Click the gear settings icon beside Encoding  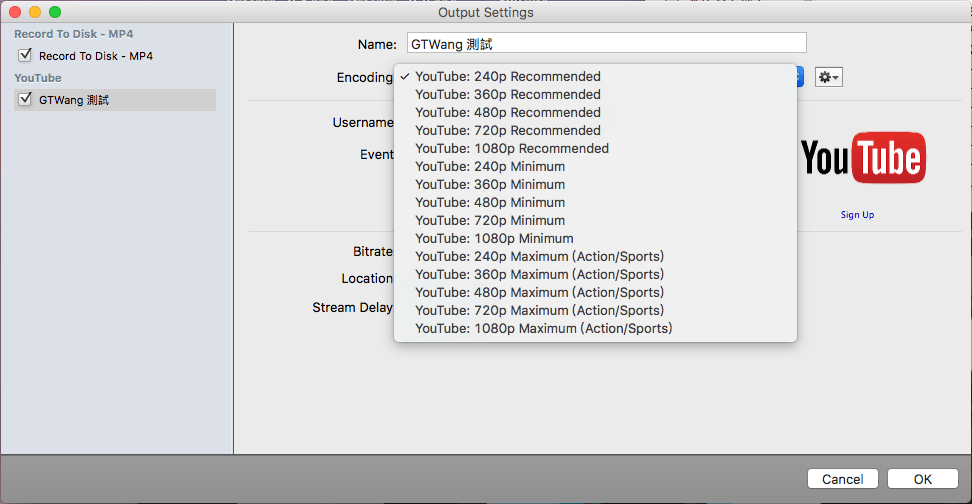coord(828,77)
